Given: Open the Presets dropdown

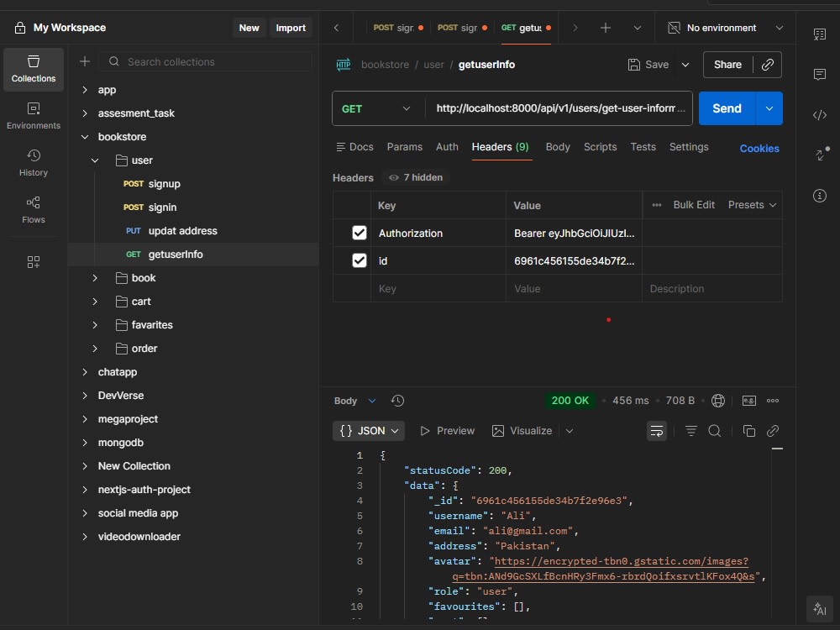Looking at the screenshot, I should [752, 205].
